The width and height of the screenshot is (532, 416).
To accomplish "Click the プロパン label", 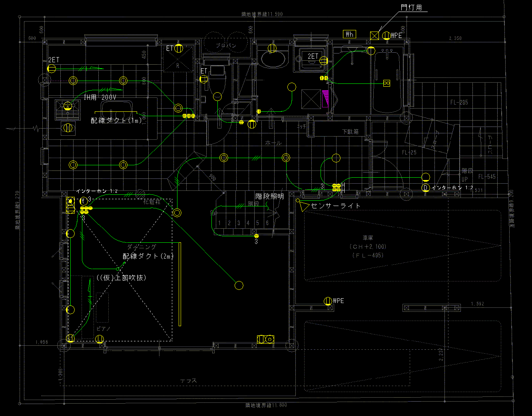I will [226, 46].
